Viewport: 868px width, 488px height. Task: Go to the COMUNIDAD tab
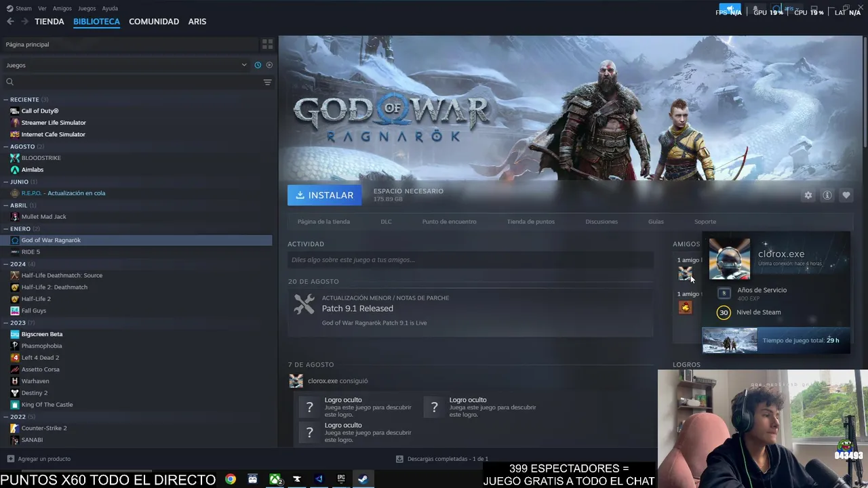click(x=154, y=22)
